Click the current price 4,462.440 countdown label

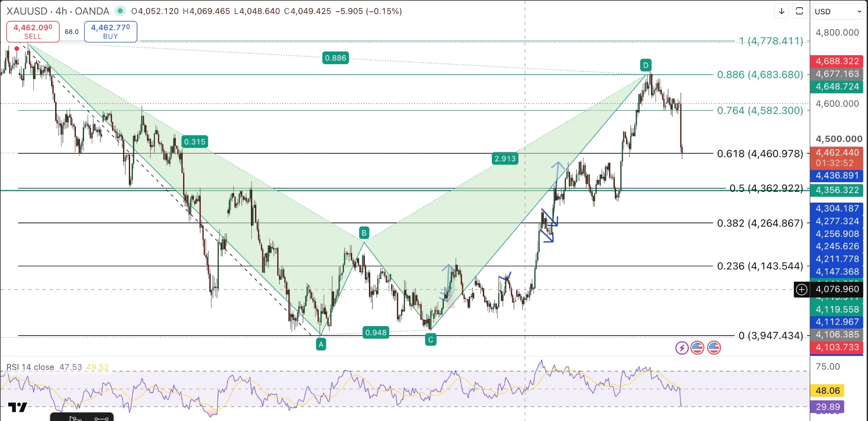837,158
